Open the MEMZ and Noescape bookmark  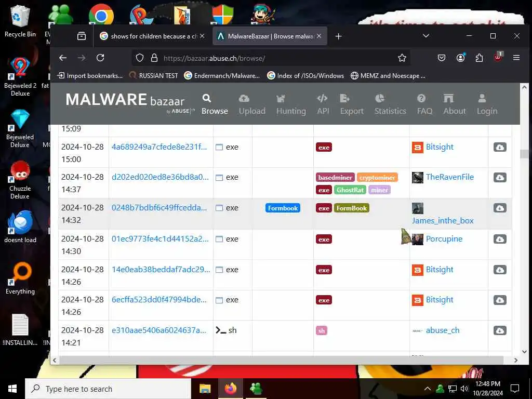(388, 76)
